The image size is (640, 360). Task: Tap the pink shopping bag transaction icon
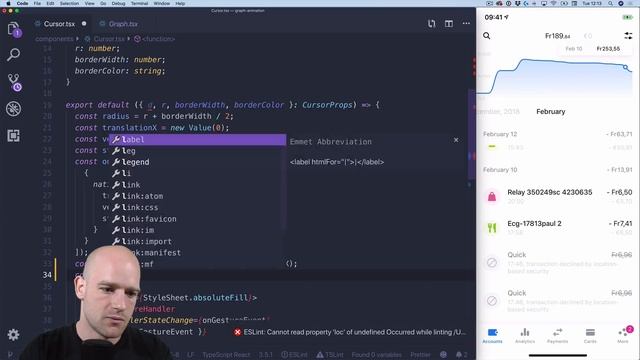(492, 197)
